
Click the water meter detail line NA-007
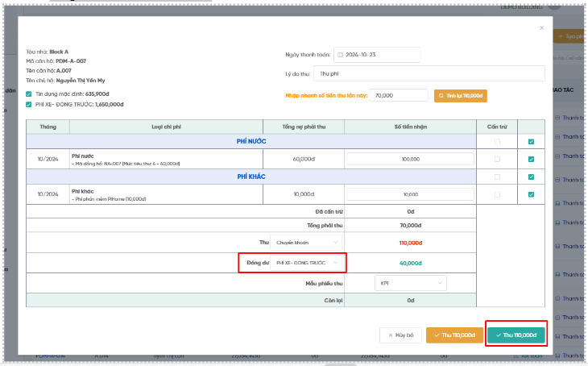pyautogui.click(x=126, y=164)
